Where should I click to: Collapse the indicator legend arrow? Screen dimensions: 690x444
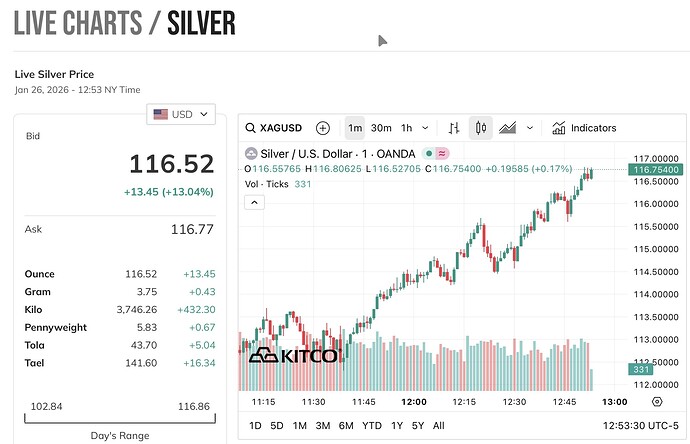[254, 202]
